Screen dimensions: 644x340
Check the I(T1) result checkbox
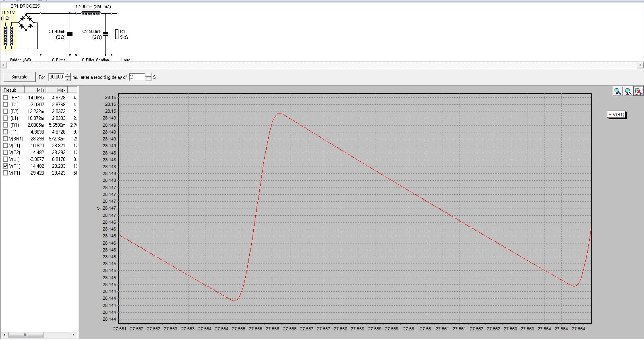pyautogui.click(x=5, y=132)
